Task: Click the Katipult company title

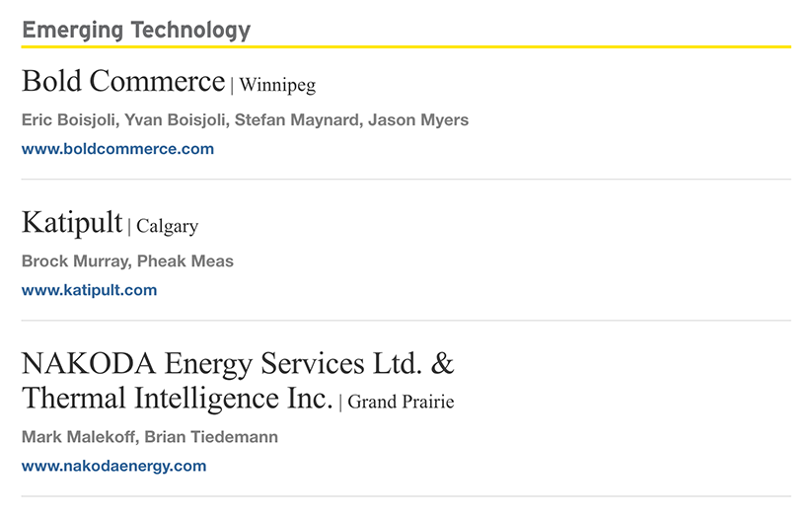Action: (x=72, y=223)
